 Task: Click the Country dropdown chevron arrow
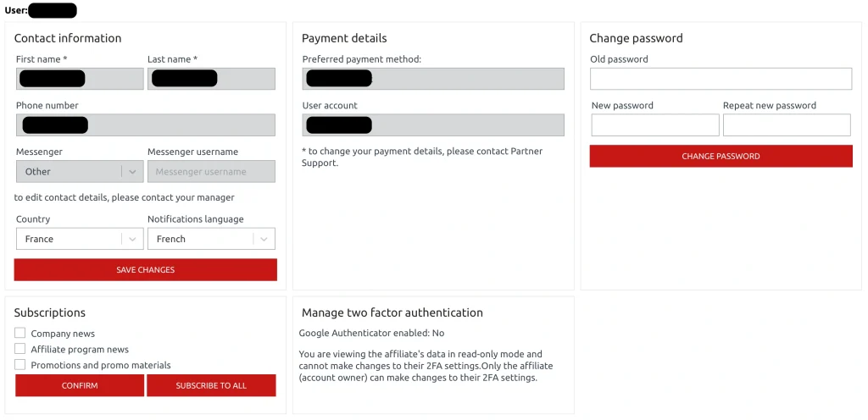(132, 240)
